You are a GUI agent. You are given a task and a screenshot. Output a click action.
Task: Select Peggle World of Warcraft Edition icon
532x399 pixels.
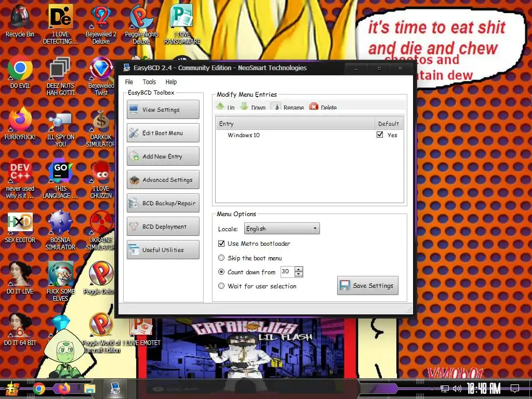click(x=101, y=333)
